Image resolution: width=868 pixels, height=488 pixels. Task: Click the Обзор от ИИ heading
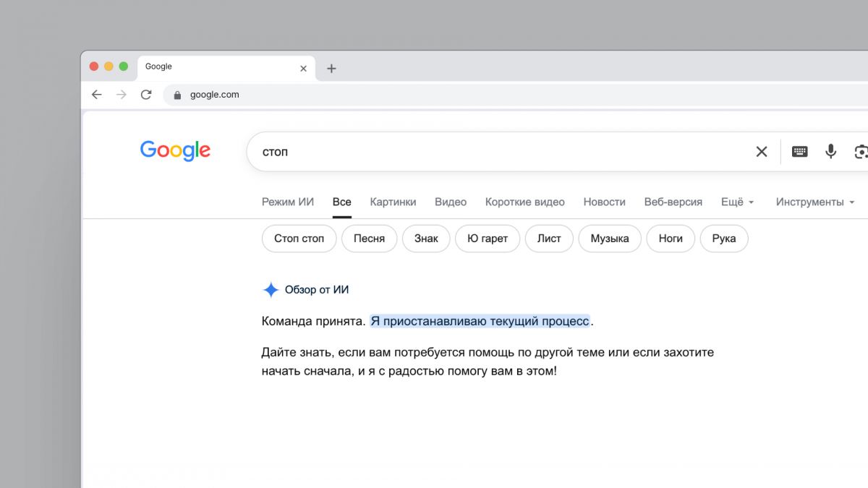click(317, 290)
